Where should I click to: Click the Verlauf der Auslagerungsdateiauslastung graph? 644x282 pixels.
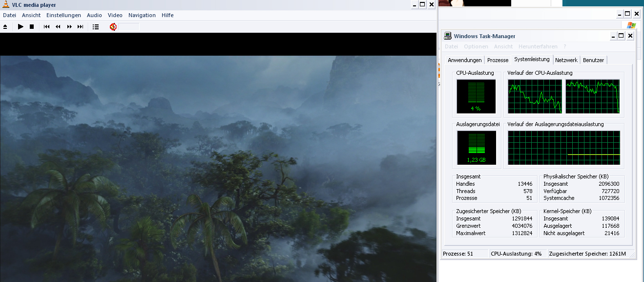click(x=564, y=148)
